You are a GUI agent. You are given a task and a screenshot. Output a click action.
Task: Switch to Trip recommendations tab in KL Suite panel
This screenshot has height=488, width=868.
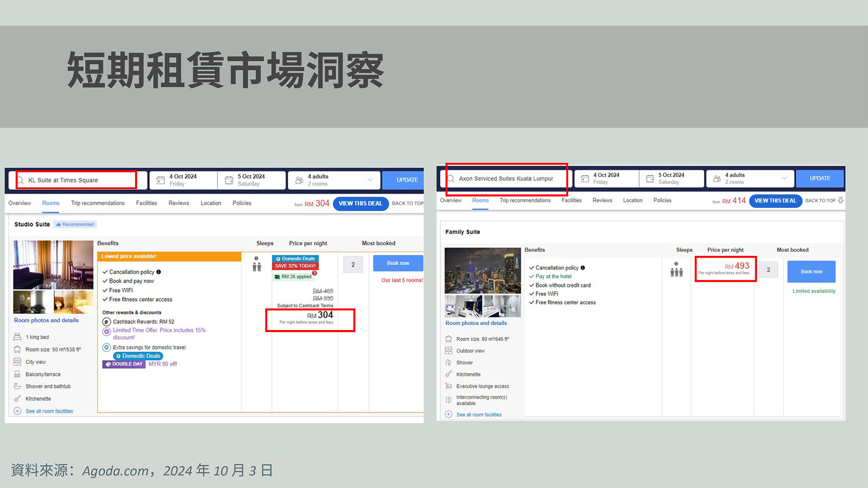tap(98, 203)
